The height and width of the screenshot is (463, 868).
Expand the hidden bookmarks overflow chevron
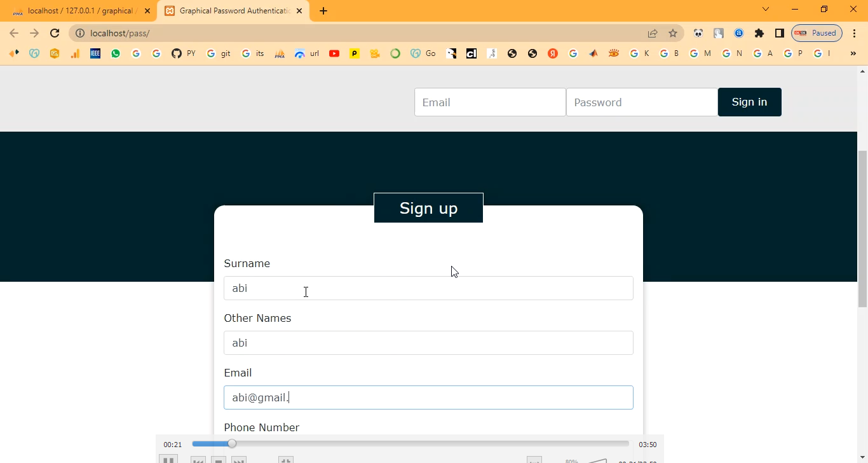tap(853, 53)
